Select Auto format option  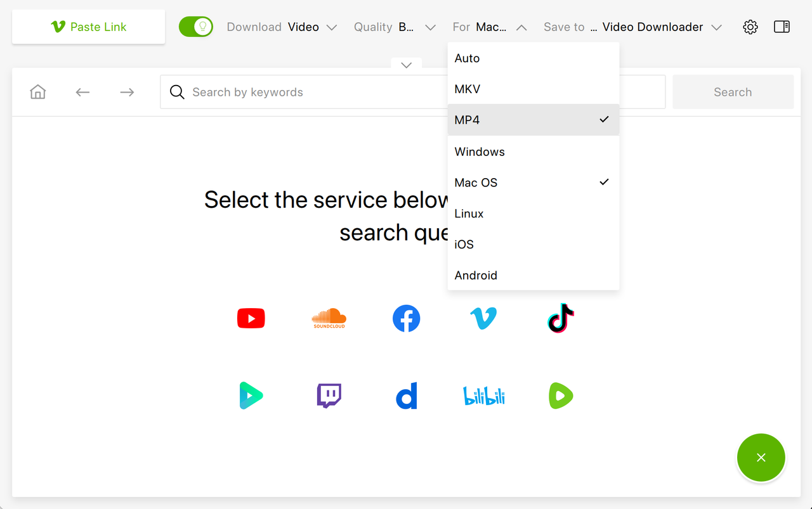point(534,58)
